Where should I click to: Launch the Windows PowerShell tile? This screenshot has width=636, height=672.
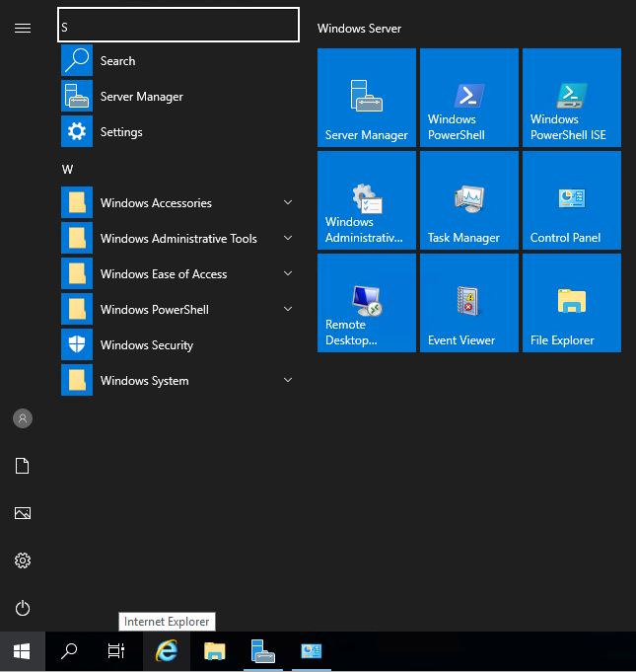tap(469, 98)
